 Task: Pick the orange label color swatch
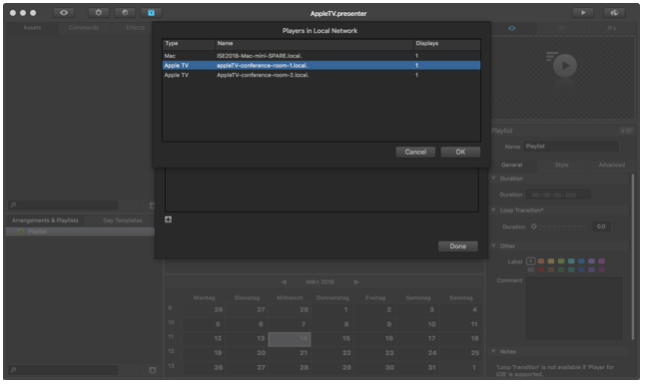click(x=541, y=261)
